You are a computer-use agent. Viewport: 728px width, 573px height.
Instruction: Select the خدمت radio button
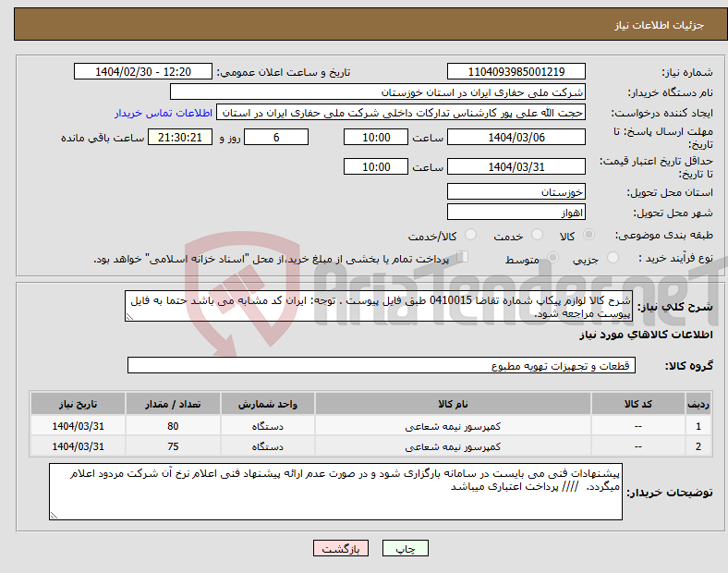537,235
